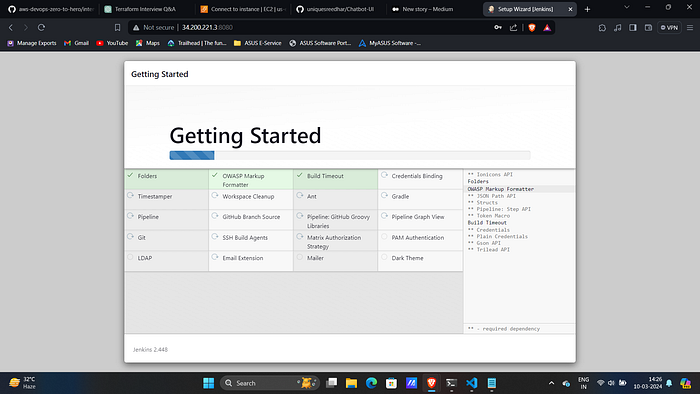Show hidden system tray icons chevron

coord(551,383)
